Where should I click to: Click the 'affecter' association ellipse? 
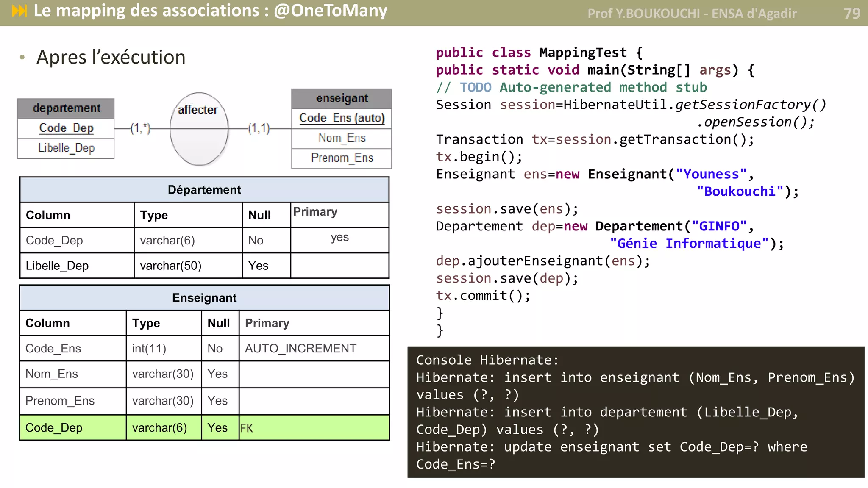199,128
